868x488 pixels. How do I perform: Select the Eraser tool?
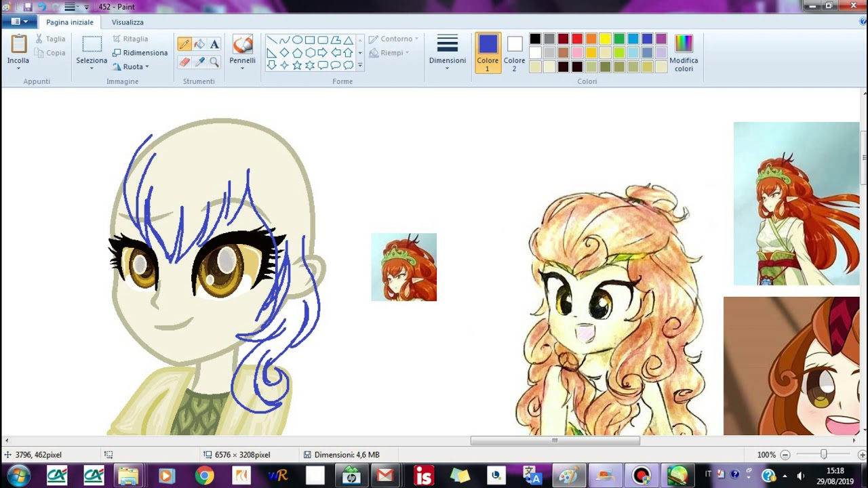(184, 62)
